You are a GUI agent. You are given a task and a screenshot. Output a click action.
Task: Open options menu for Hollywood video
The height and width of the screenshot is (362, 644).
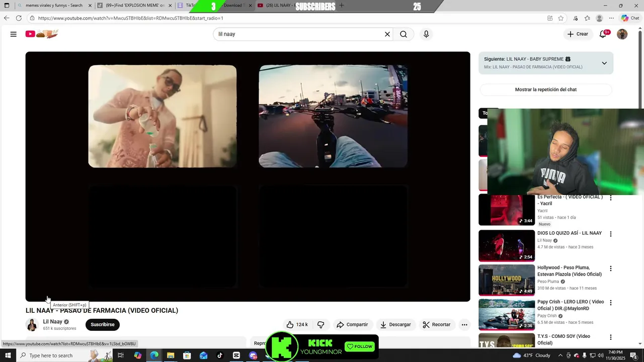[611, 268]
